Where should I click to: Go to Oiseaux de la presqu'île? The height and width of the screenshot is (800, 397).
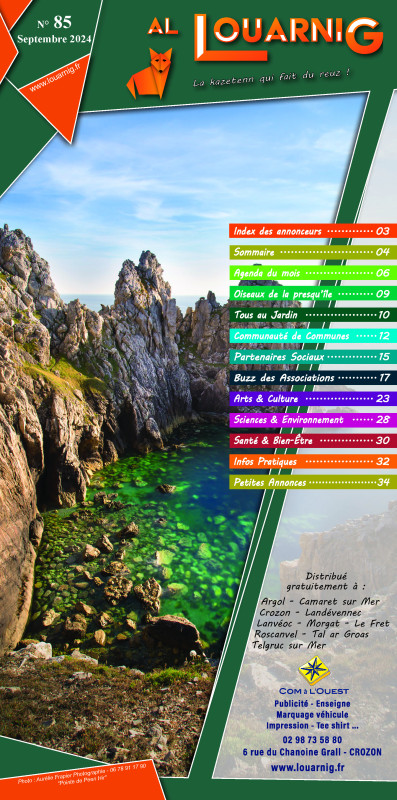313,294
